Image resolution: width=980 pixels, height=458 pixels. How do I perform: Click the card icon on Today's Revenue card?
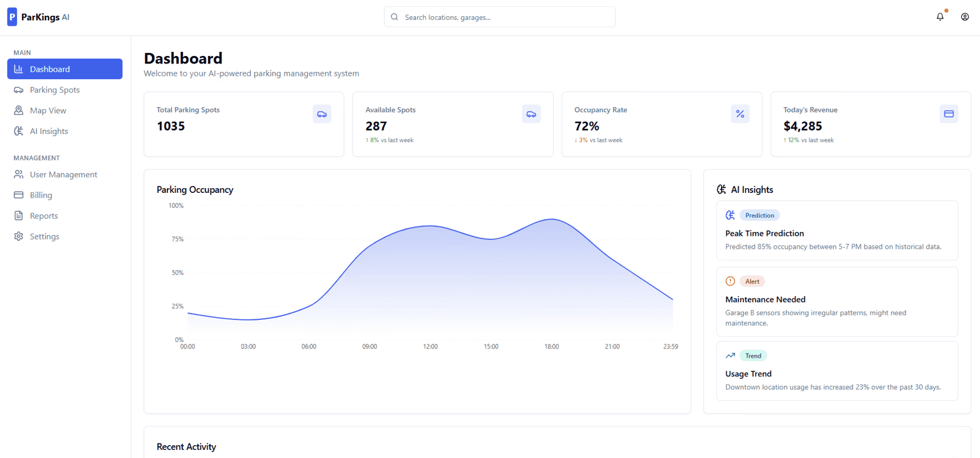coord(949,114)
